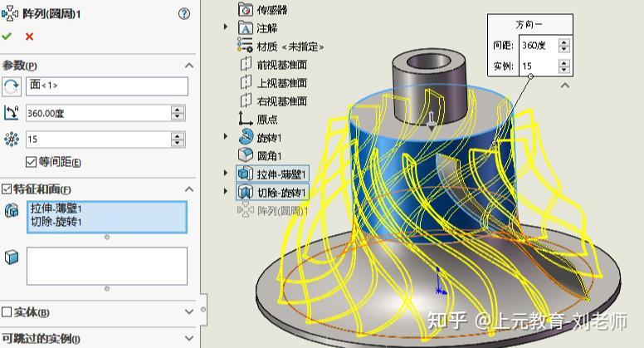Toggle the 特征和面 features and faces checkbox
This screenshot has height=348, width=644.
[x=7, y=189]
